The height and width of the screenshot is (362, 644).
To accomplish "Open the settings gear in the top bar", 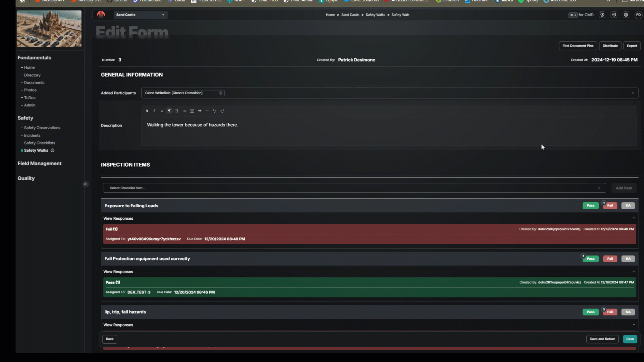I will coord(614,15).
